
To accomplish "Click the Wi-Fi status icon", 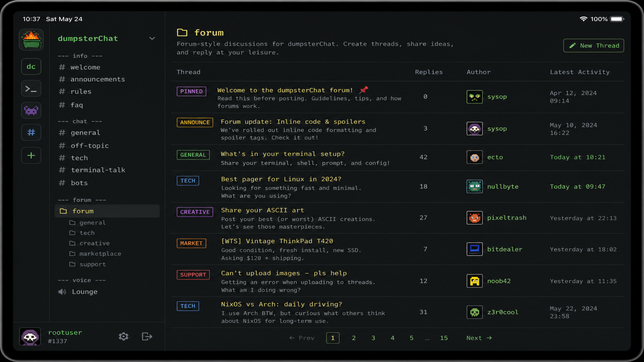I will 584,19.
